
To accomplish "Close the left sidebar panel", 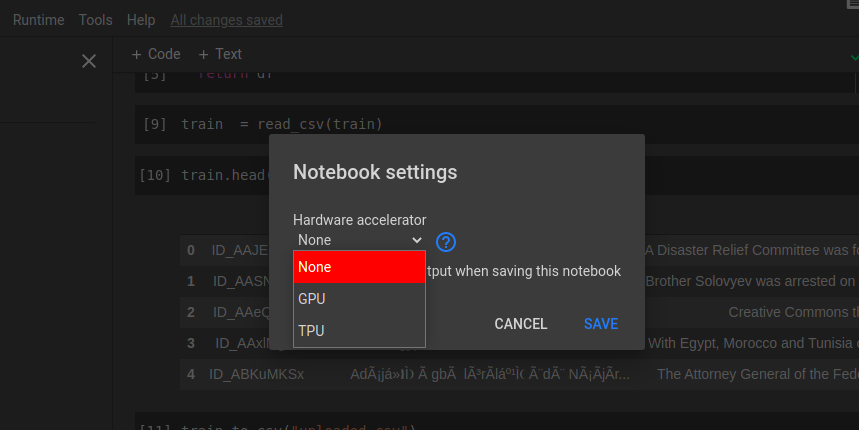I will click(88, 61).
